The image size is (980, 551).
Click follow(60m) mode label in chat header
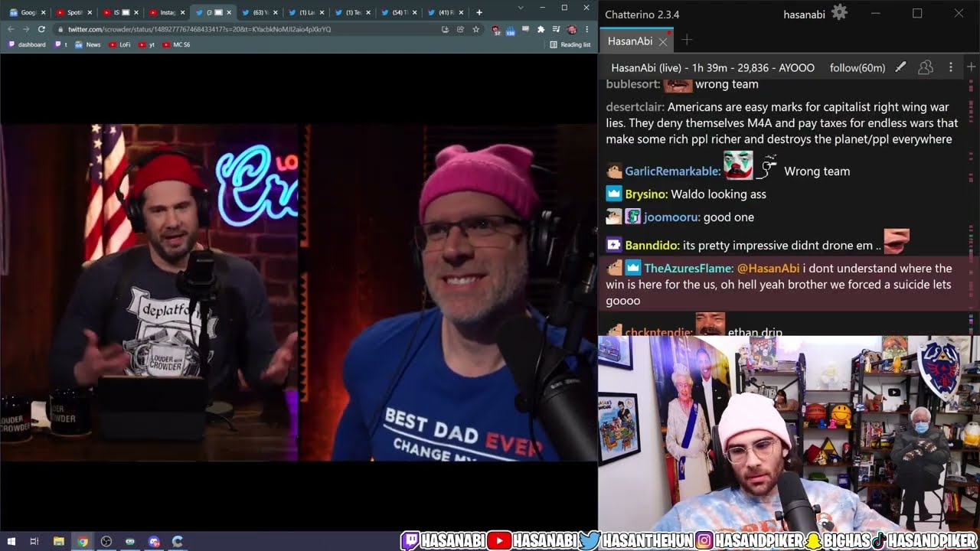pyautogui.click(x=857, y=68)
